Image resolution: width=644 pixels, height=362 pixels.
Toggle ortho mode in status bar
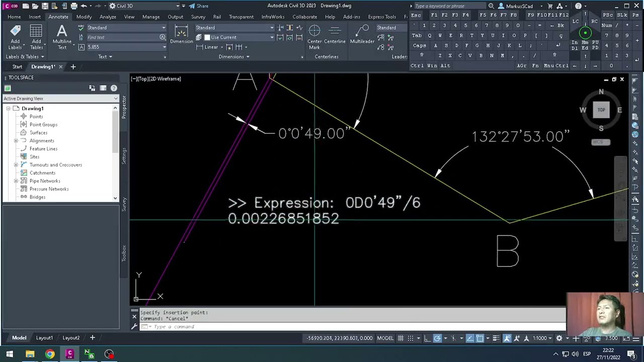pyautogui.click(x=427, y=338)
